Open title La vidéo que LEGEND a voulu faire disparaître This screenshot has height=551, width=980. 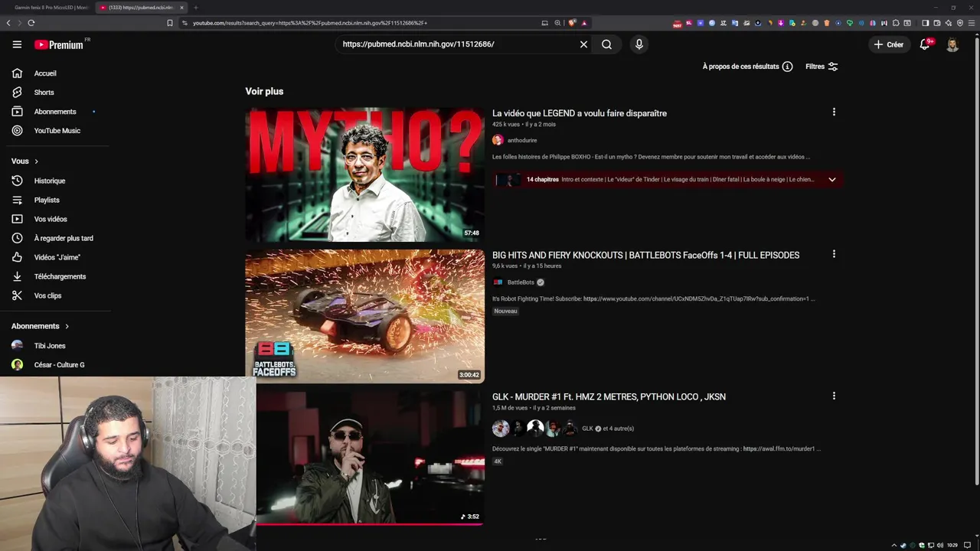(x=580, y=113)
